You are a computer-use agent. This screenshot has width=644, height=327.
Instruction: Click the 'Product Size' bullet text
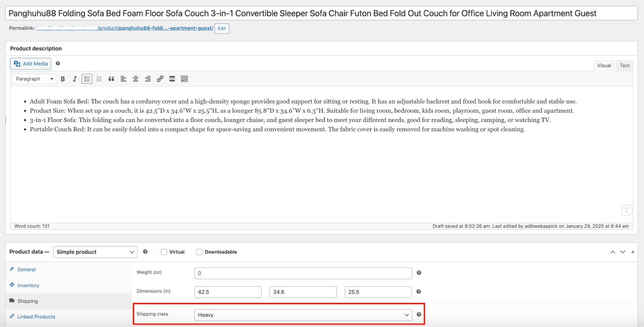(302, 111)
